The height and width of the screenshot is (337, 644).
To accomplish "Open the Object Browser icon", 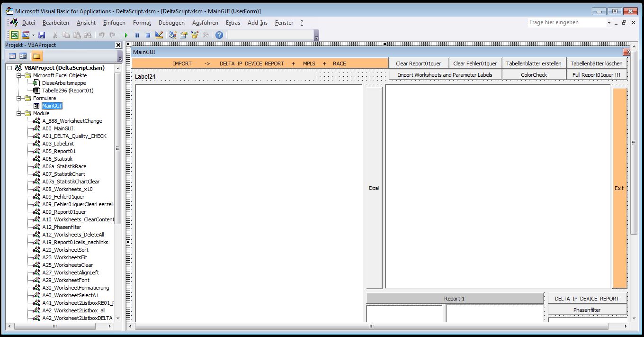I will click(195, 35).
